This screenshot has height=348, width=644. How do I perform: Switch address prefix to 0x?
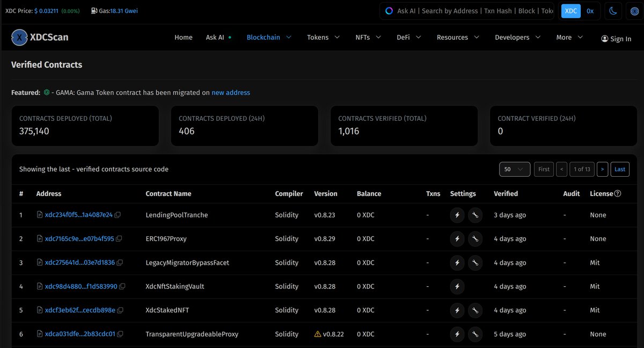click(x=590, y=11)
